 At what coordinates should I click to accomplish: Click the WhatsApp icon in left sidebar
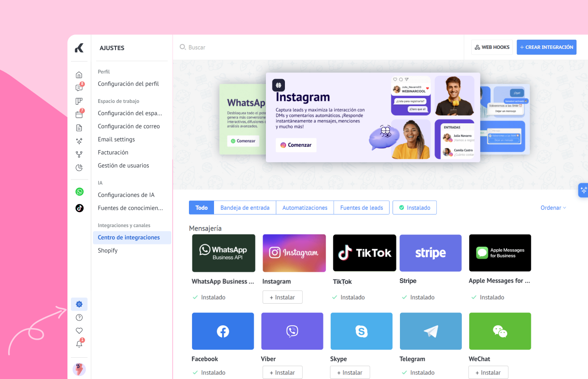[79, 192]
